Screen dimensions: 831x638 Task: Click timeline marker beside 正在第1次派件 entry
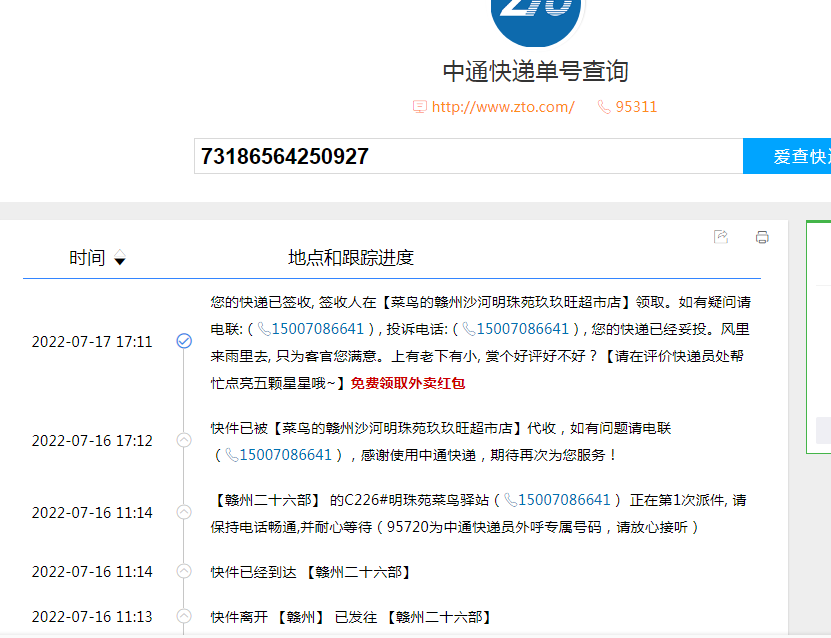click(x=184, y=512)
